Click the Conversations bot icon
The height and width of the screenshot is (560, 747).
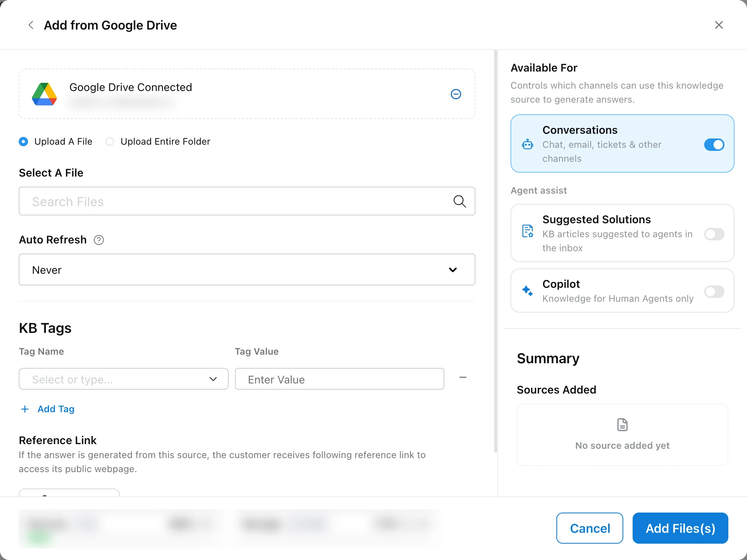point(528,144)
